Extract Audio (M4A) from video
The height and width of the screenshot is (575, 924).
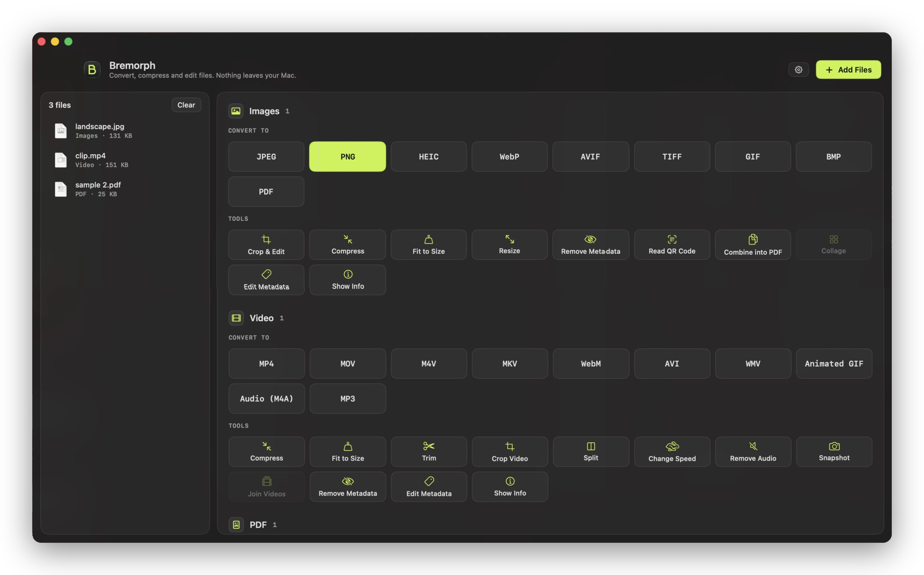(267, 398)
